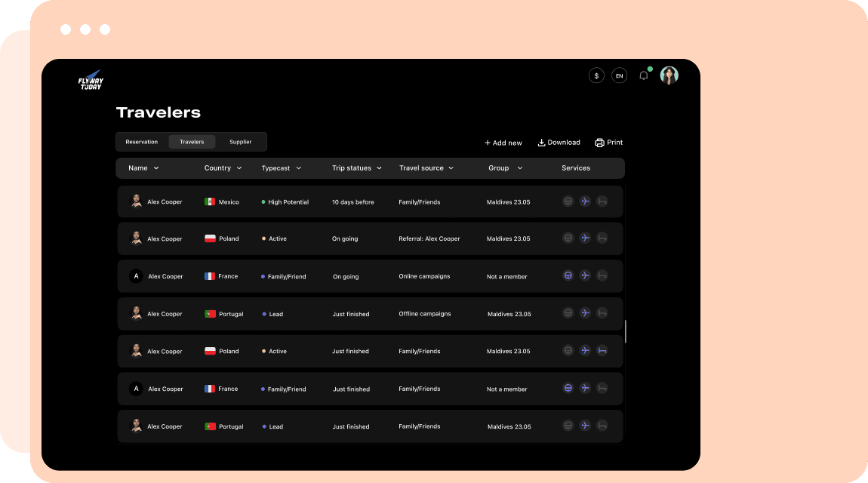The height and width of the screenshot is (483, 868).
Task: Click Not a member in Online campaigns row
Action: coord(507,277)
